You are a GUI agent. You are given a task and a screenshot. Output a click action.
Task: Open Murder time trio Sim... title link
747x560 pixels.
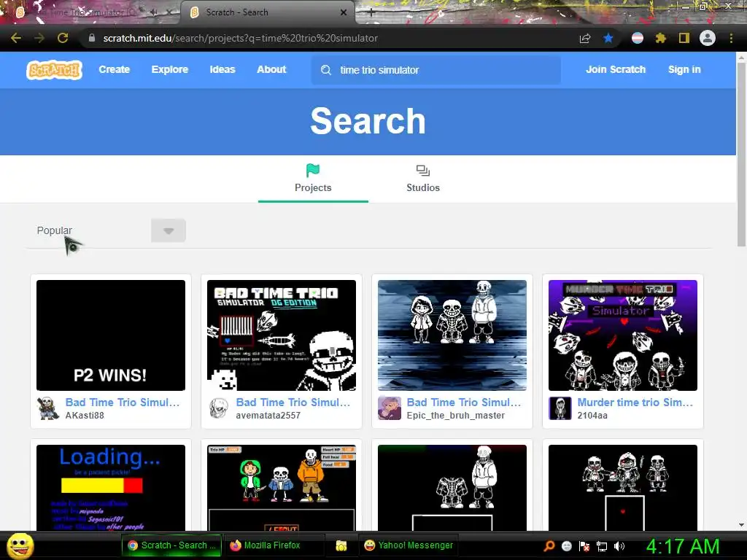click(635, 402)
